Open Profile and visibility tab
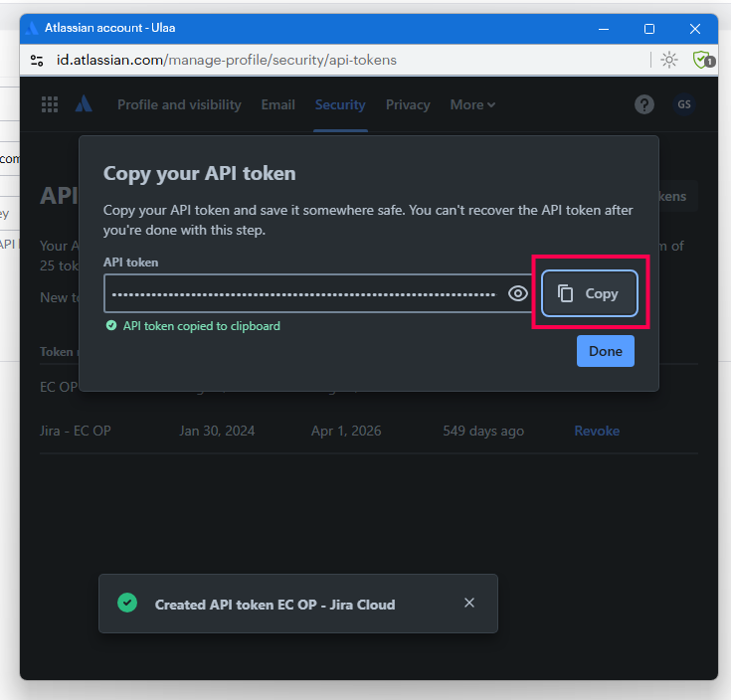731x700 pixels. coord(179,104)
